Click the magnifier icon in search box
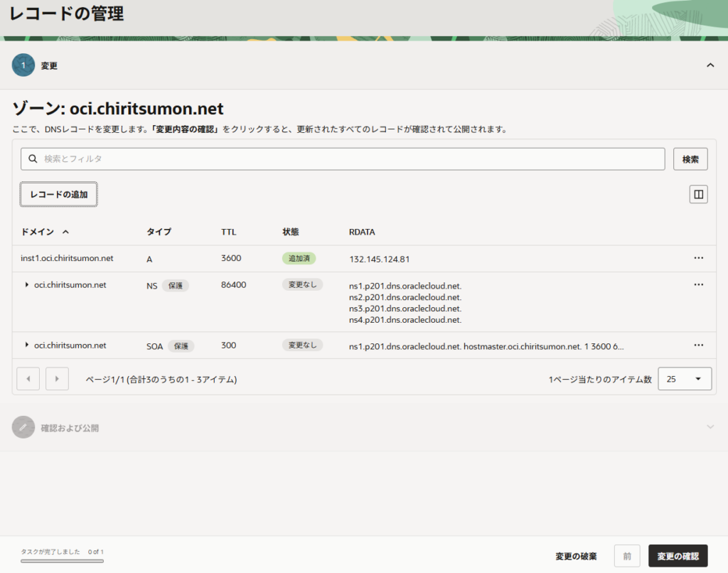The height and width of the screenshot is (573, 728). point(33,159)
